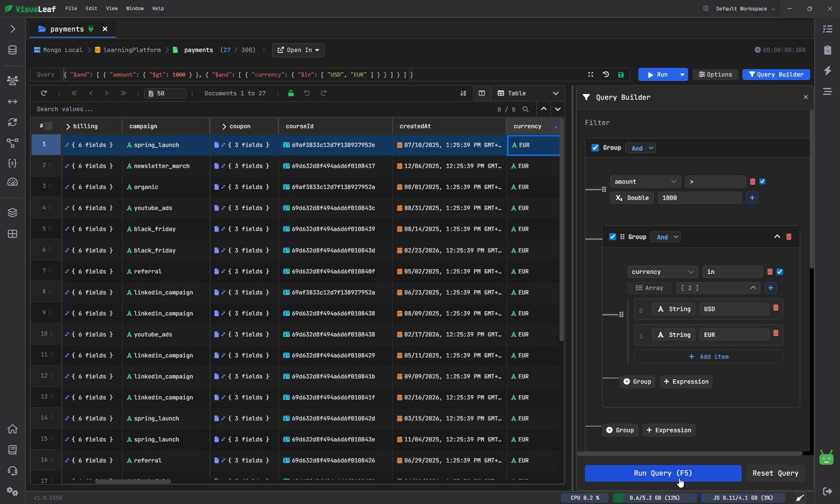Refresh the payments documents list
This screenshot has height=504, width=840.
[44, 93]
